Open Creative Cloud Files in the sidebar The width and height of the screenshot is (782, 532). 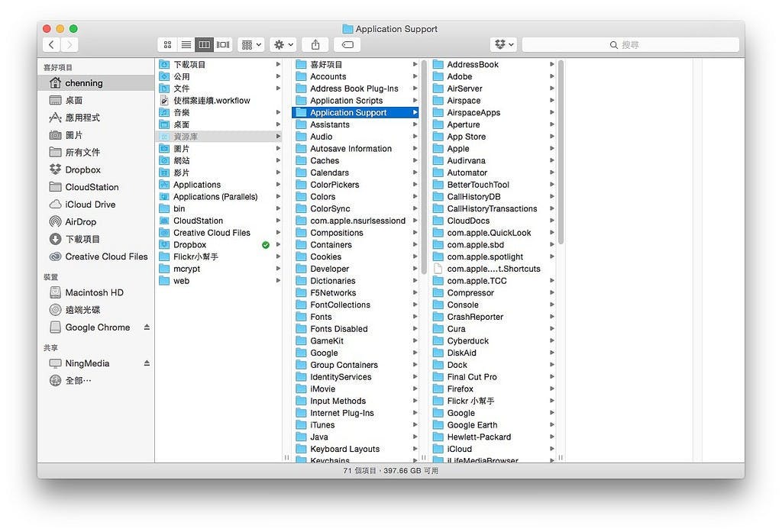tap(96, 256)
